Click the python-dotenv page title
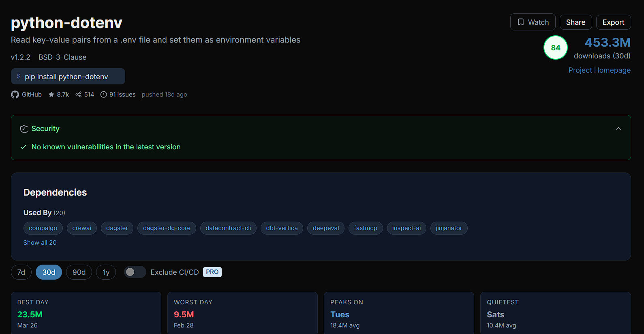This screenshot has width=644, height=334. tap(66, 23)
